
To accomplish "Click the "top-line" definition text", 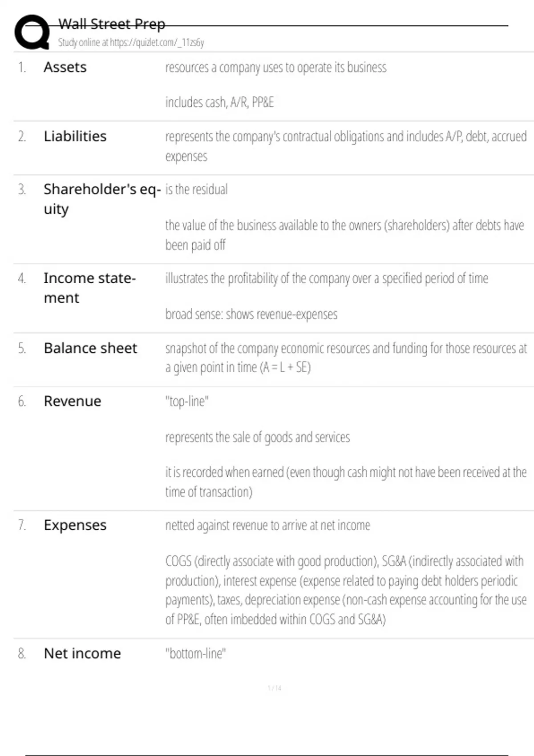I will pyautogui.click(x=187, y=401).
